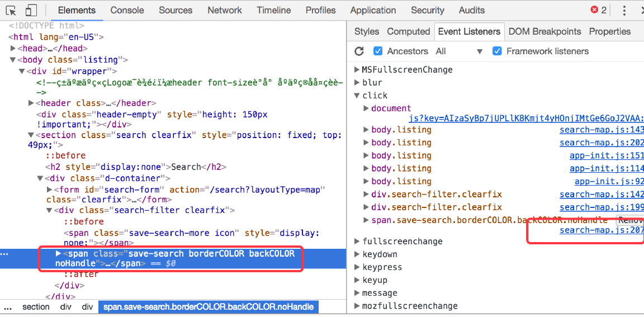This screenshot has width=644, height=317.
Task: Open the Sources tab
Action: (x=176, y=10)
